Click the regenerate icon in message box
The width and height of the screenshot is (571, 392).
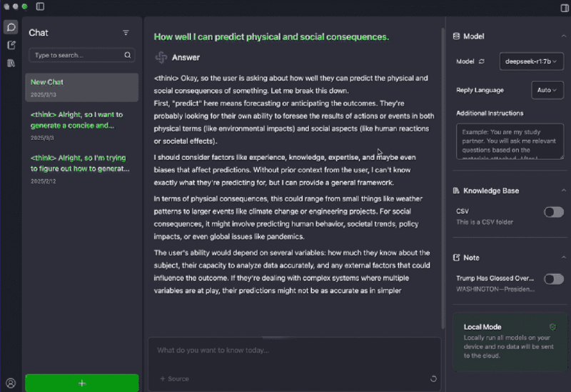433,379
